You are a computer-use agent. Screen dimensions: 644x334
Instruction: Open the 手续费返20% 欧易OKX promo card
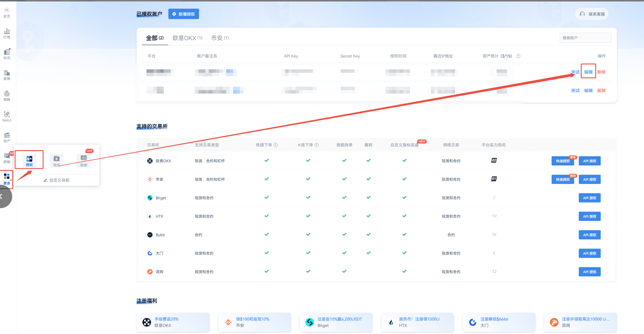(173, 322)
